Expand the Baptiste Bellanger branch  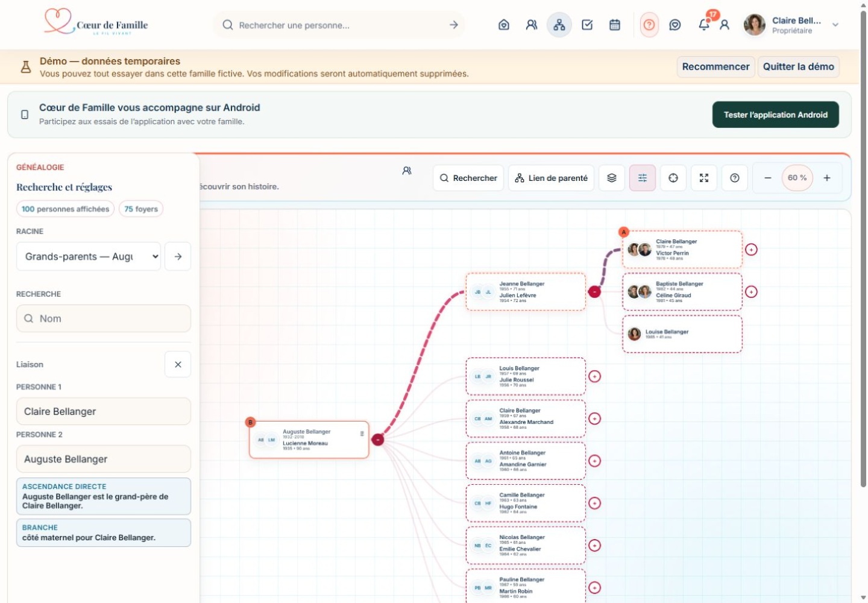[x=751, y=292]
